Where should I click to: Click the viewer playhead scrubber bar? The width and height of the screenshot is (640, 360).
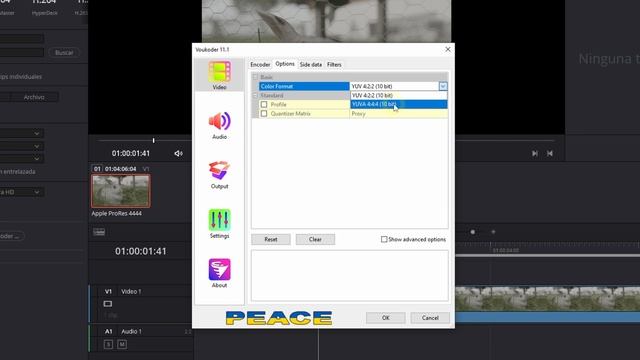[153, 140]
